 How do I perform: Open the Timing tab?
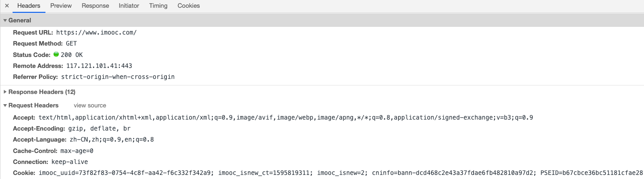point(158,6)
